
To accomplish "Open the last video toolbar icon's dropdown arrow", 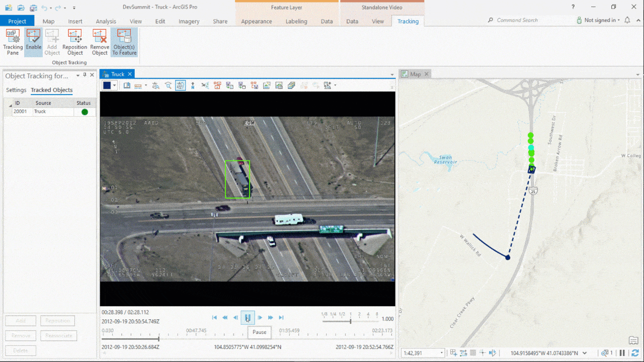I will [335, 85].
